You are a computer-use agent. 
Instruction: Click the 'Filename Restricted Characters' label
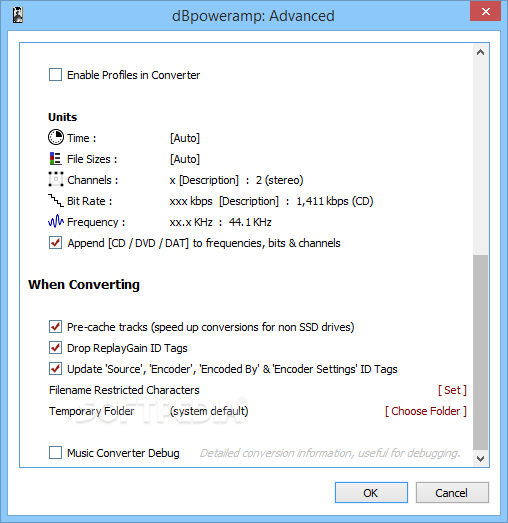pyautogui.click(x=124, y=390)
